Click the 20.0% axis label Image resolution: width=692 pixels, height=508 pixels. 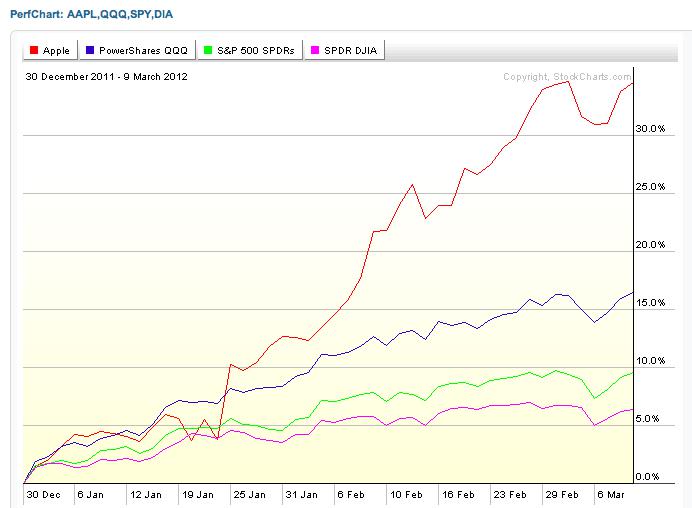(x=650, y=245)
